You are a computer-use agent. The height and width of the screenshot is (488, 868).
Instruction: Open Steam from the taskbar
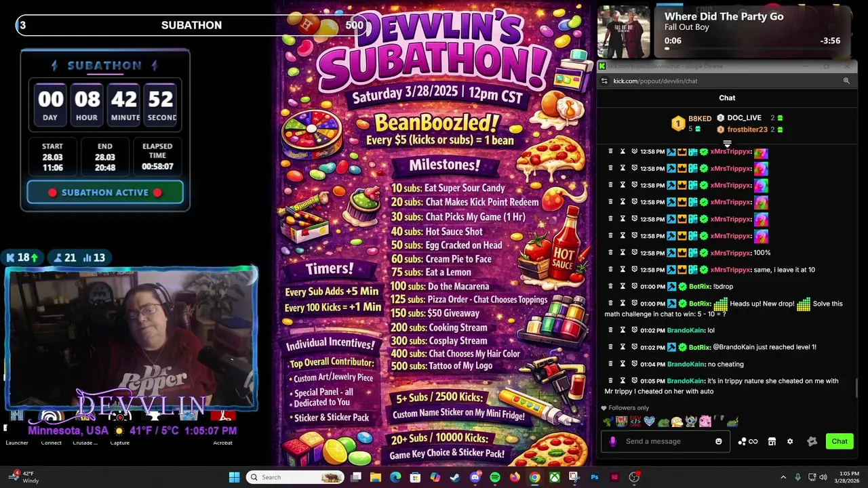(454, 477)
